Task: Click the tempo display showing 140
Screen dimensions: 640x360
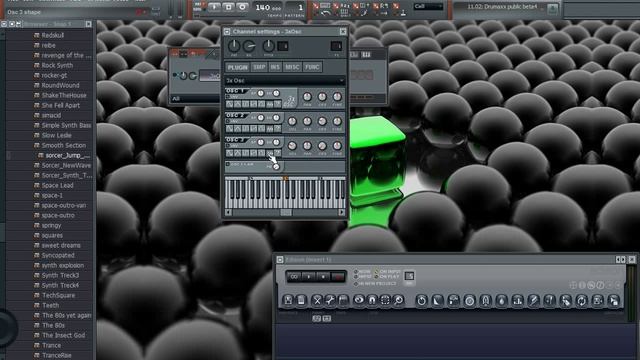Action: [x=268, y=7]
